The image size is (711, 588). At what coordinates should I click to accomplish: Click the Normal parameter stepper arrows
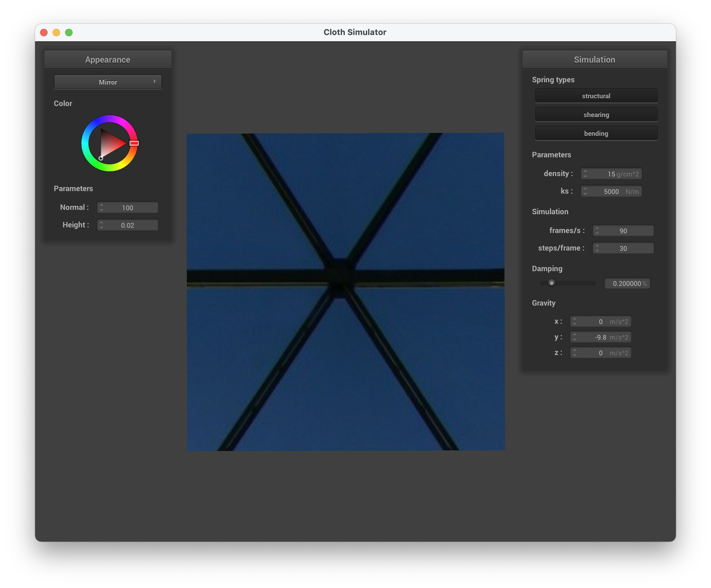pyautogui.click(x=101, y=207)
